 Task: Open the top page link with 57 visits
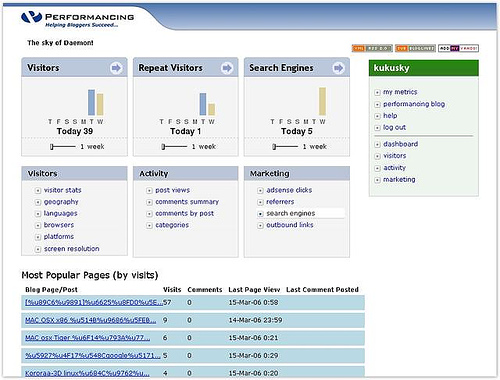click(94, 303)
